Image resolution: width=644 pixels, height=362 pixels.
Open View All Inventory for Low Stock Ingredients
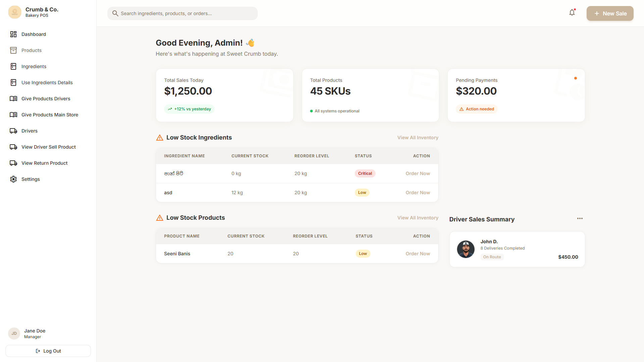[x=417, y=137]
